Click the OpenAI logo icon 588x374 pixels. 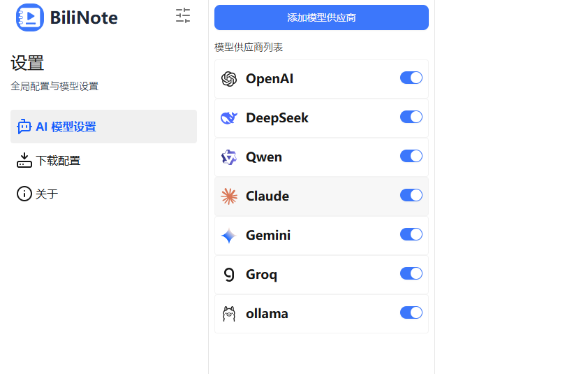pyautogui.click(x=229, y=79)
